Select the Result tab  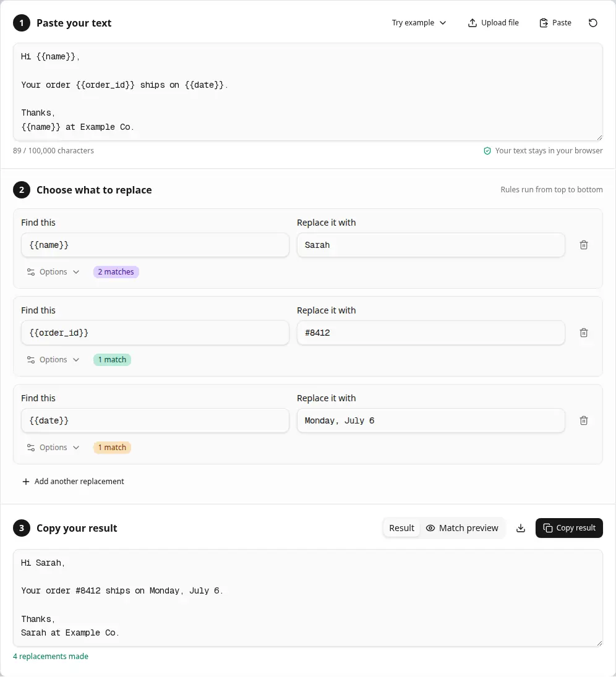click(401, 528)
